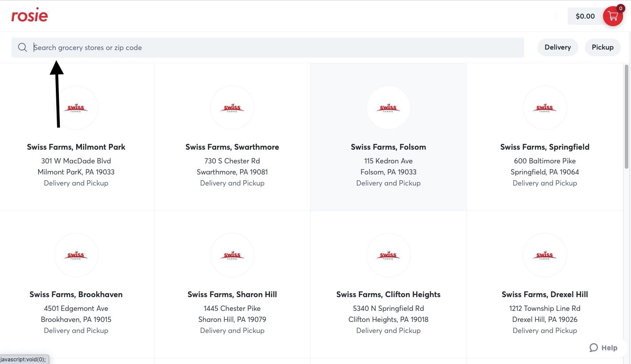This screenshot has height=364, width=631.
Task: Open Swiss Farms, Clifton Heights store name
Action: click(388, 294)
